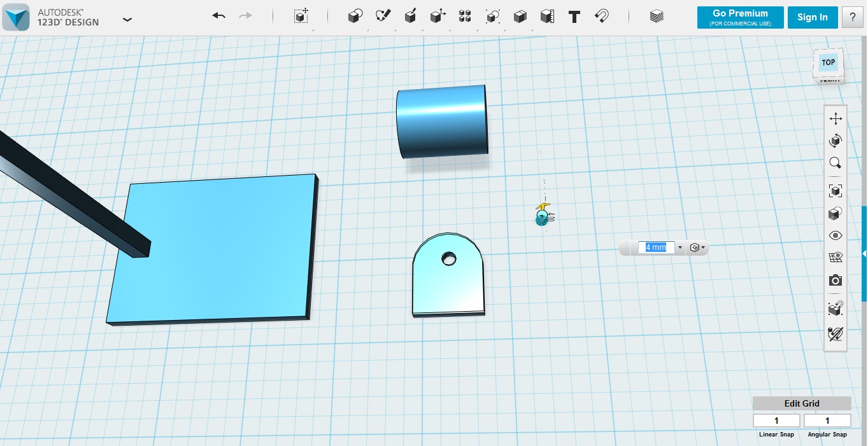This screenshot has height=446, width=868.
Task: Open the Material tool
Action: pos(657,17)
